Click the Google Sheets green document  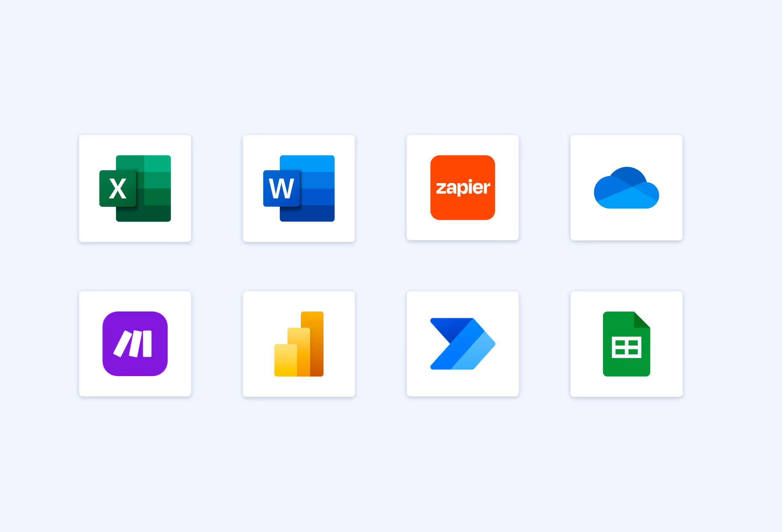(x=626, y=344)
